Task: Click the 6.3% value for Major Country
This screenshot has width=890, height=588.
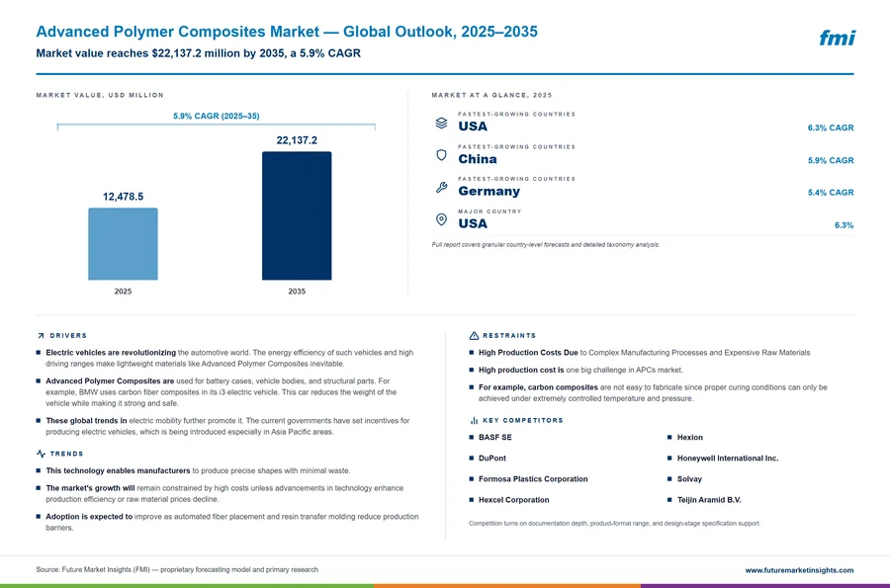Action: click(845, 225)
